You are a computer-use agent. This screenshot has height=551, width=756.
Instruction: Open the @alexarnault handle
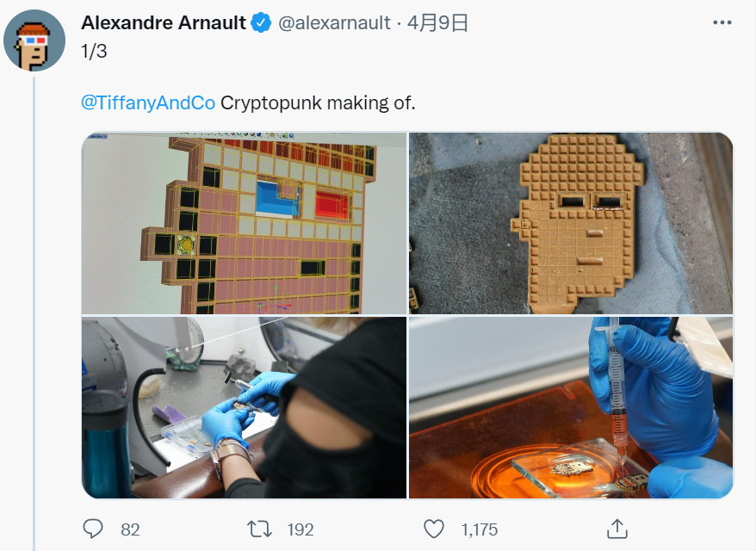[335, 22]
